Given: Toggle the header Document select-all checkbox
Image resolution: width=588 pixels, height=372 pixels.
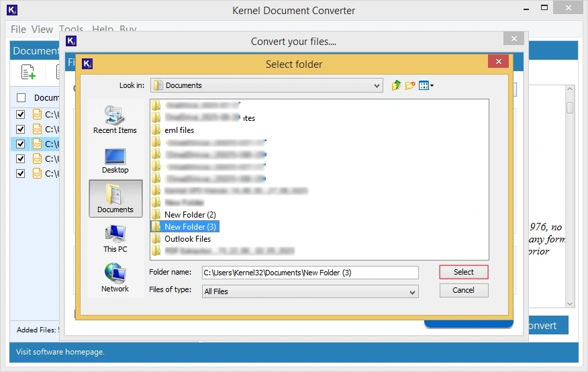Looking at the screenshot, I should pos(21,98).
